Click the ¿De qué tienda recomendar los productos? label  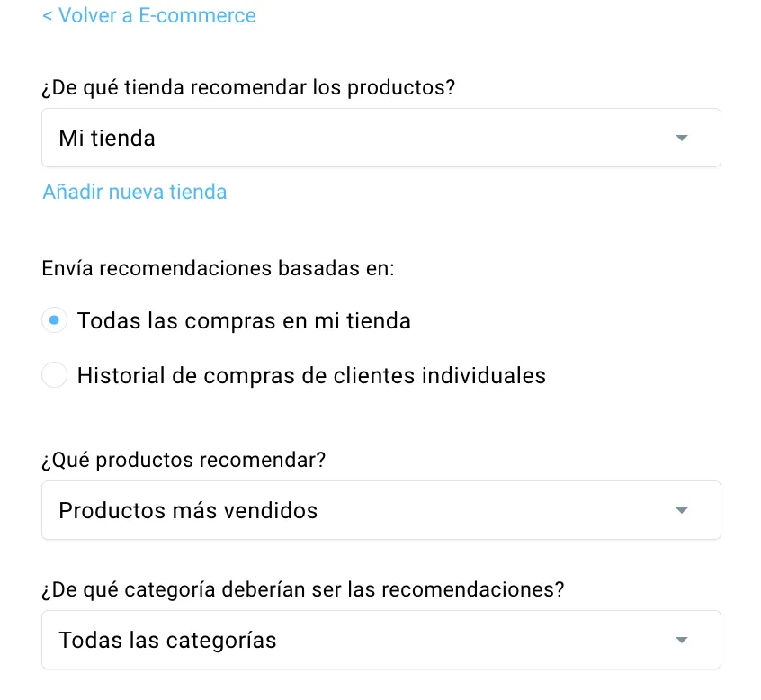click(x=248, y=88)
